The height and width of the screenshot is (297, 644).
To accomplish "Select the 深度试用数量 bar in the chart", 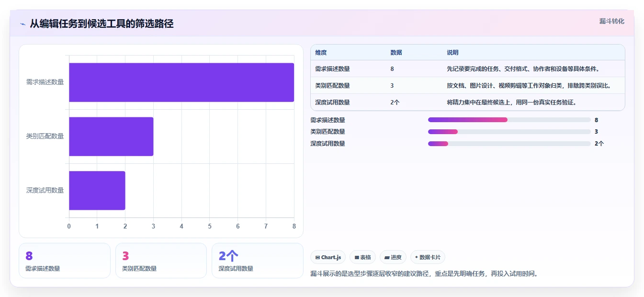I will (97, 191).
